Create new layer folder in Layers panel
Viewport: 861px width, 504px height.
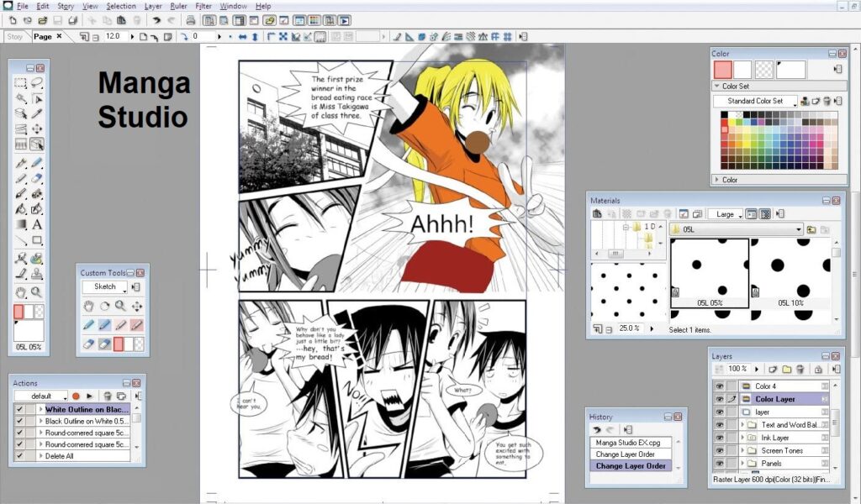786,369
